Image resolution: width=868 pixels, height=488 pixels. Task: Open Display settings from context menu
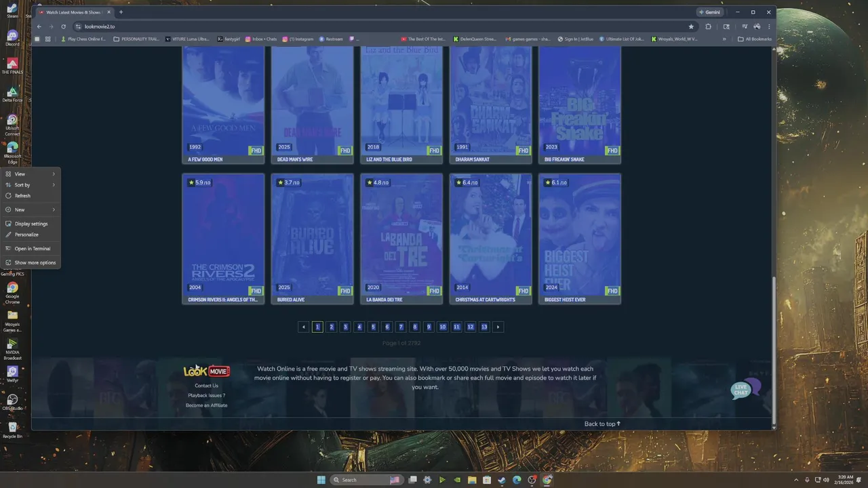click(31, 224)
